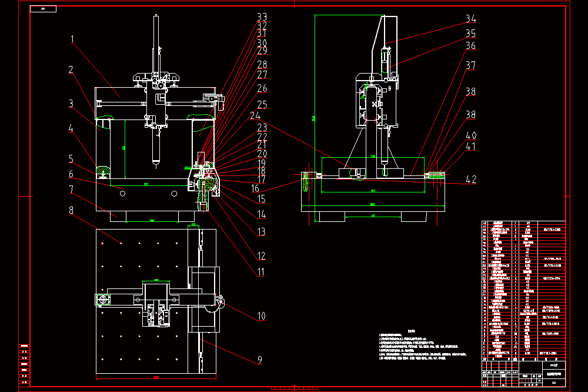This screenshot has width=588, height=392.
Task: Select callout label 14
Action: (x=262, y=214)
